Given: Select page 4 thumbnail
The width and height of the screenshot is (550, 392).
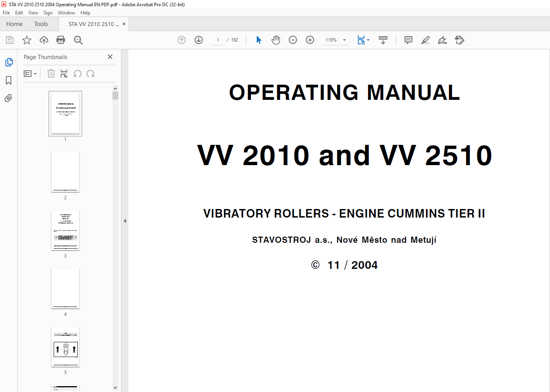Looking at the screenshot, I should 65,288.
